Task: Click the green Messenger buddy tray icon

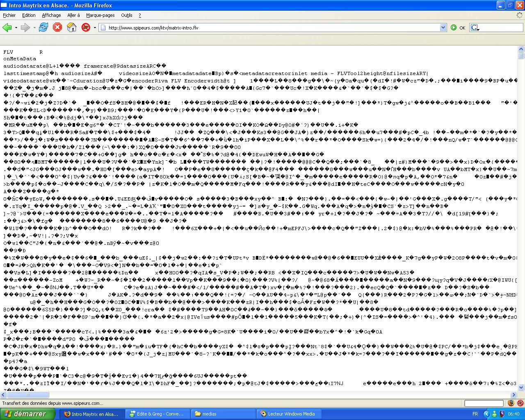Action: click(x=495, y=414)
